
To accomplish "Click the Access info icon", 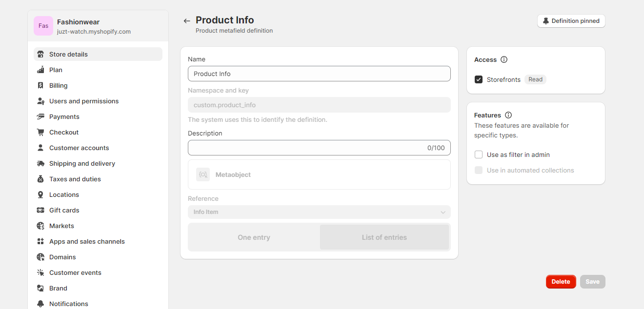I will pyautogui.click(x=504, y=59).
